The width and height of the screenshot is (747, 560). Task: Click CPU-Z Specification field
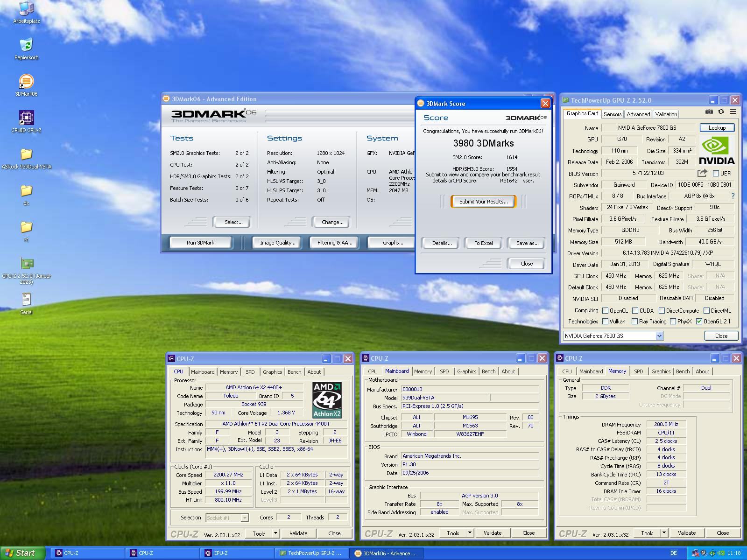pyautogui.click(x=276, y=424)
